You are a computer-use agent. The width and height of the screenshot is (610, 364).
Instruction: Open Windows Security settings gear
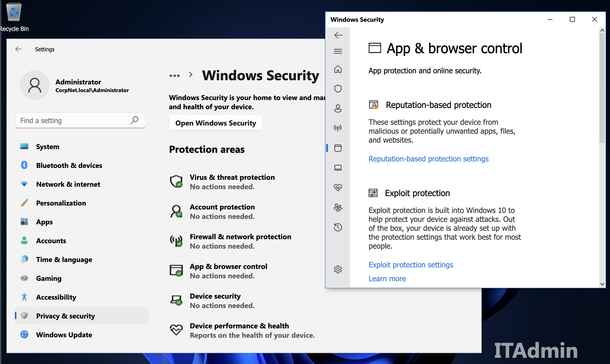(x=338, y=269)
